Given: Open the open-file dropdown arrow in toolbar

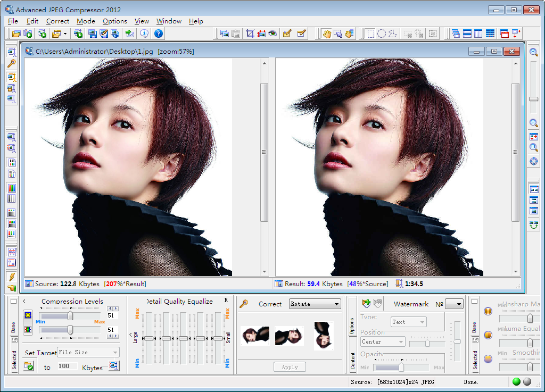Looking at the screenshot, I should click(x=65, y=34).
